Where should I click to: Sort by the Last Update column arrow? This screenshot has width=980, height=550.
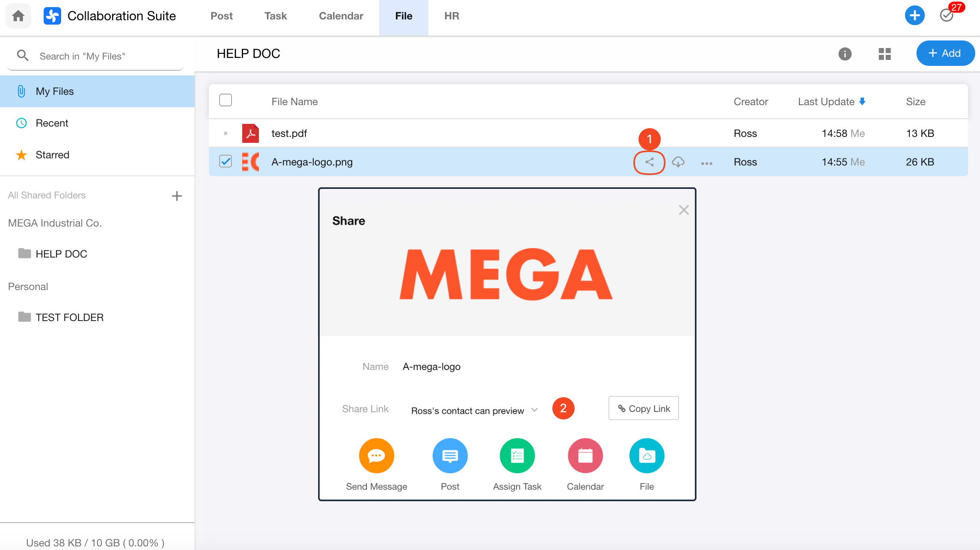tap(862, 102)
